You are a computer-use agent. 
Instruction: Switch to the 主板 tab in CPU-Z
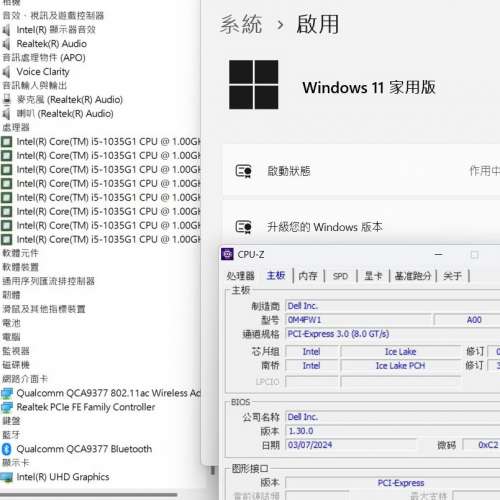click(276, 276)
